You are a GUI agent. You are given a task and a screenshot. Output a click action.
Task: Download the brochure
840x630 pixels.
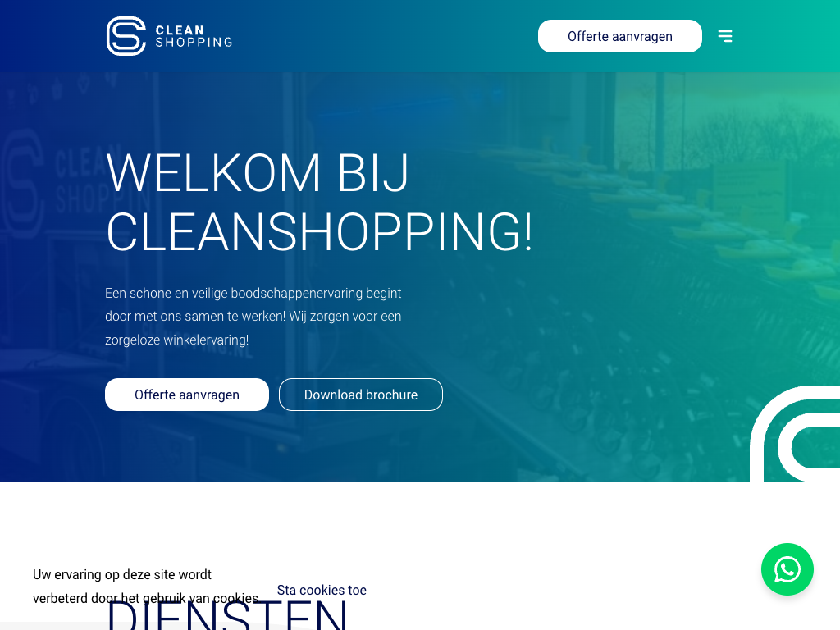[361, 395]
